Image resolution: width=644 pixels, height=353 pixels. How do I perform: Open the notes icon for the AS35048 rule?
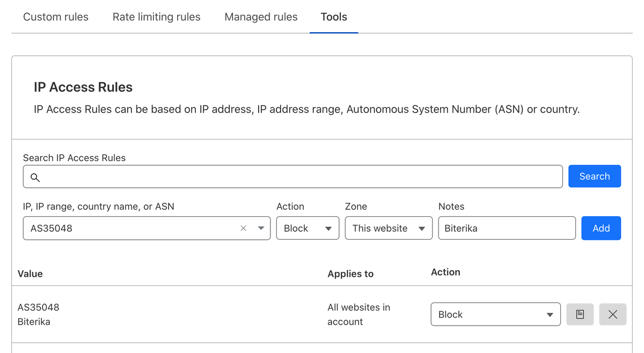click(x=580, y=314)
